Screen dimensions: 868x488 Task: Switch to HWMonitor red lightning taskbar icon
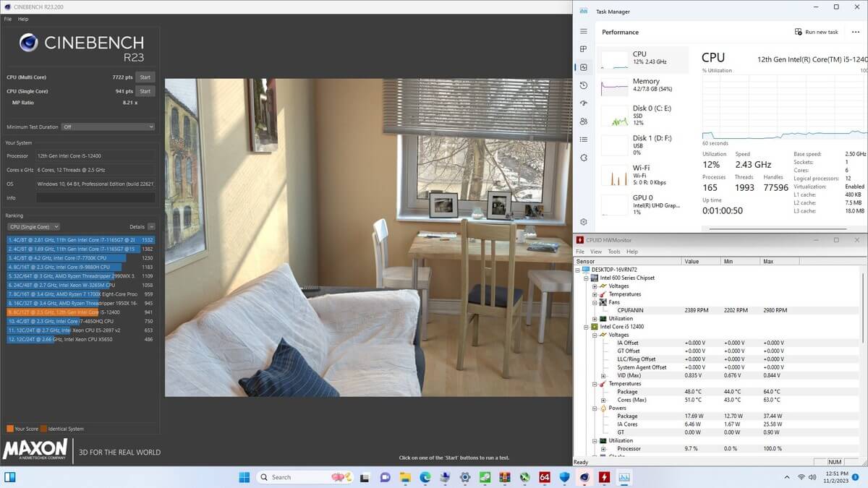pyautogui.click(x=604, y=477)
